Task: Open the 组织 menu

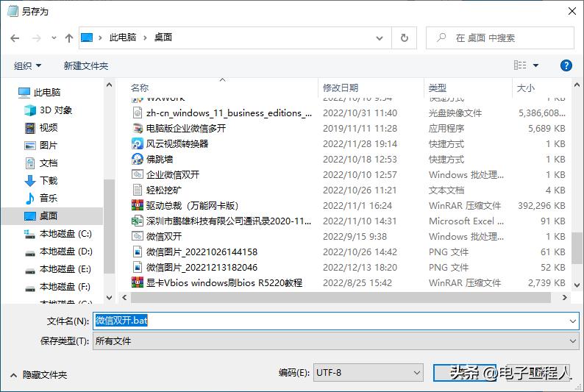Action: [x=27, y=66]
